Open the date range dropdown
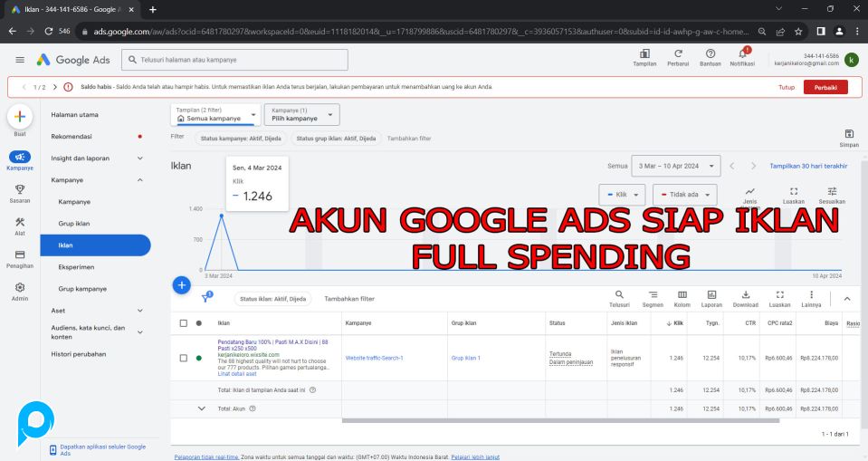 pos(676,166)
